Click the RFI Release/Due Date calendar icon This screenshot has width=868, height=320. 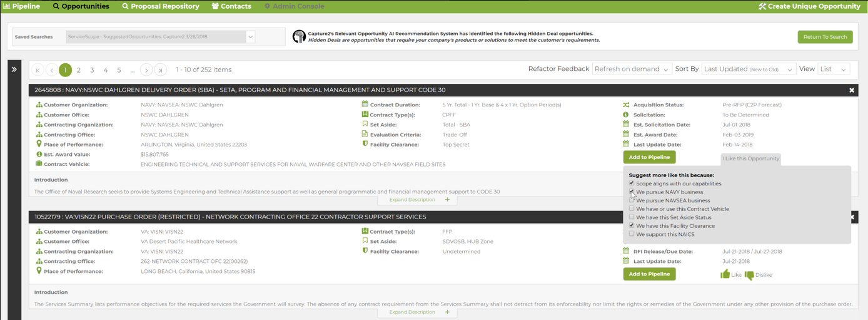(x=625, y=251)
